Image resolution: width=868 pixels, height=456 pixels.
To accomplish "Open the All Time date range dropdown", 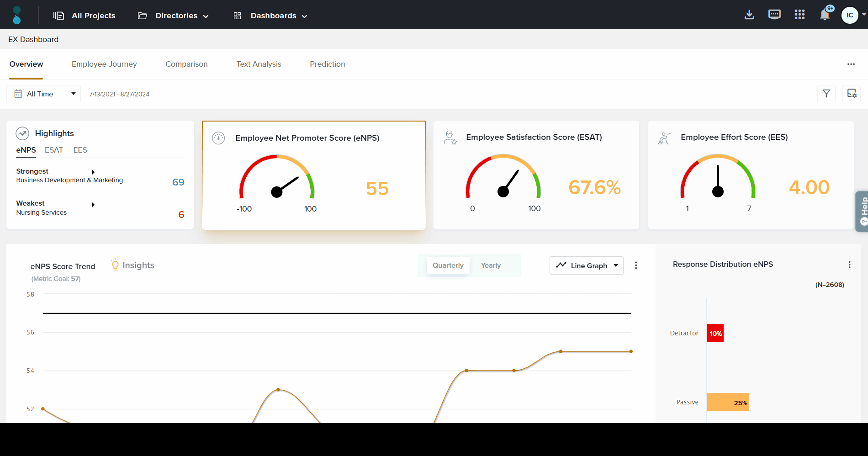I will [x=44, y=94].
